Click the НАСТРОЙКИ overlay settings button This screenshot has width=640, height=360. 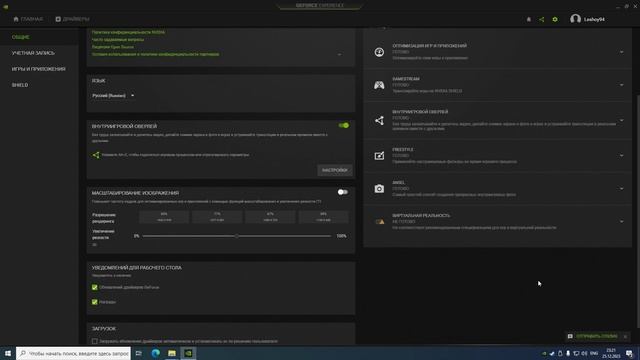coord(335,170)
